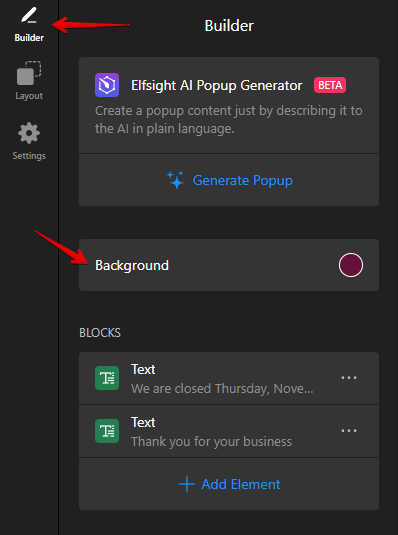Open the Background row settings

point(229,265)
